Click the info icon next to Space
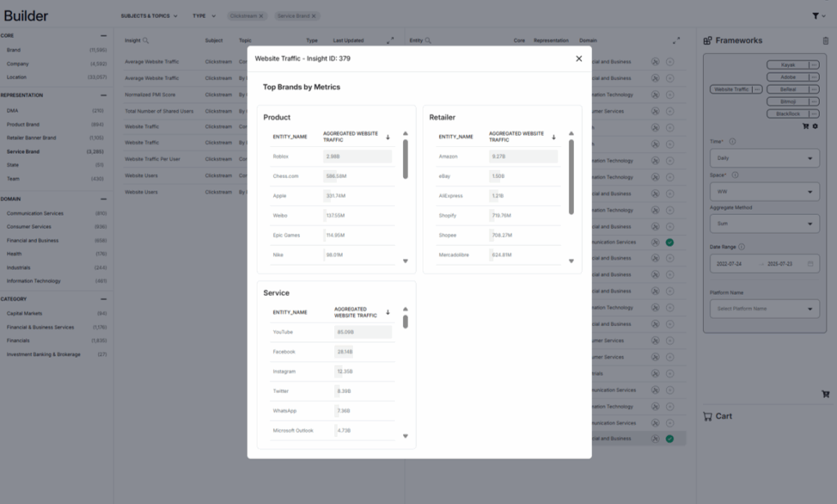This screenshot has height=504, width=837. pyautogui.click(x=735, y=175)
